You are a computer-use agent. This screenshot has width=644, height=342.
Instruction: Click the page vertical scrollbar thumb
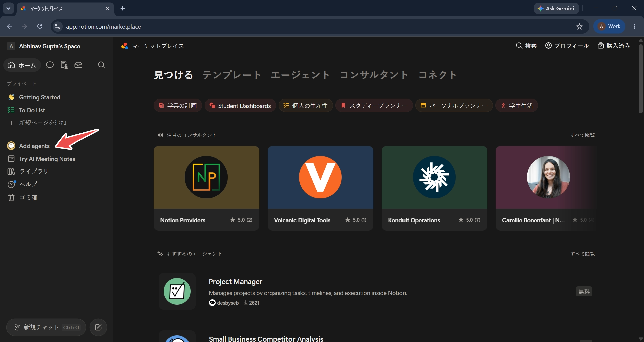641,78
